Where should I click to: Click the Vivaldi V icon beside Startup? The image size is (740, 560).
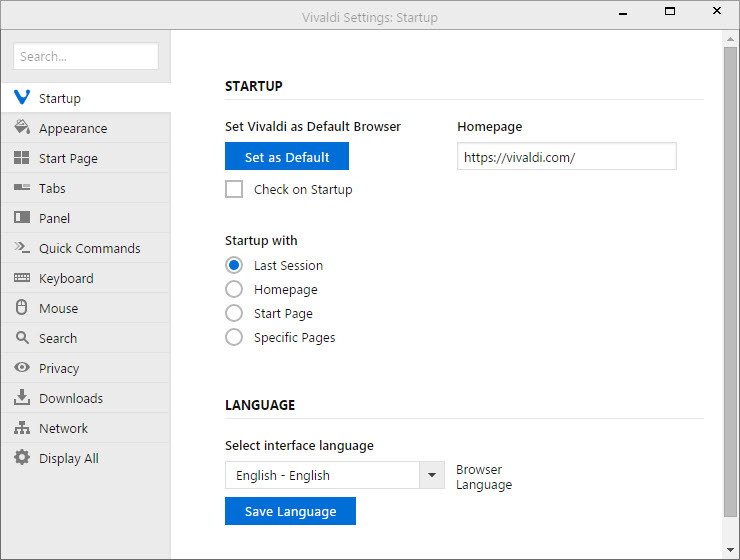(x=22, y=97)
